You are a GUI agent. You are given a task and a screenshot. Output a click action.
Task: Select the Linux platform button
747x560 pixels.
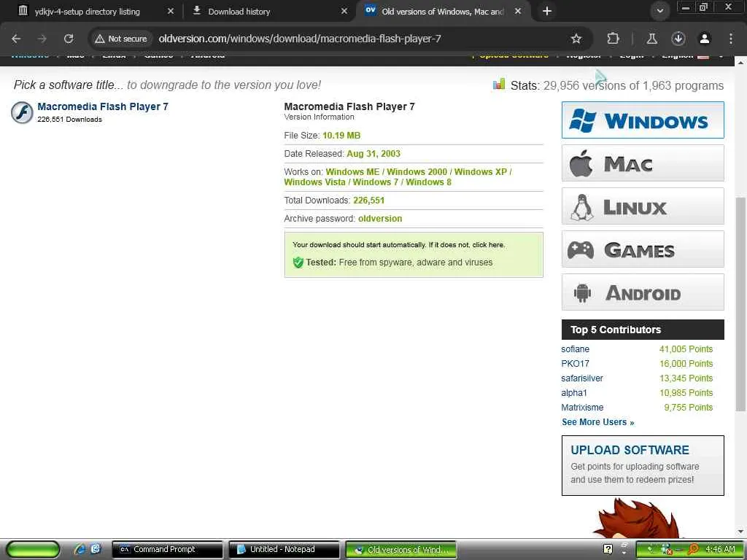coord(643,206)
